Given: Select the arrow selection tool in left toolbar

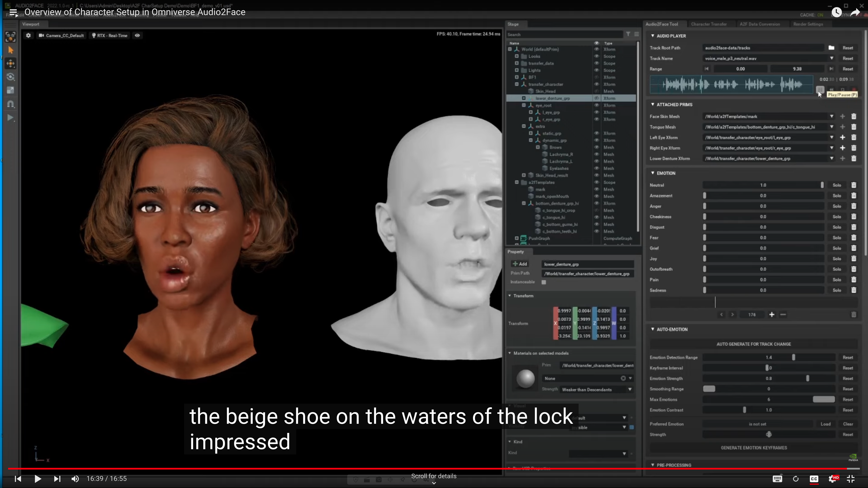Looking at the screenshot, I should (x=11, y=50).
